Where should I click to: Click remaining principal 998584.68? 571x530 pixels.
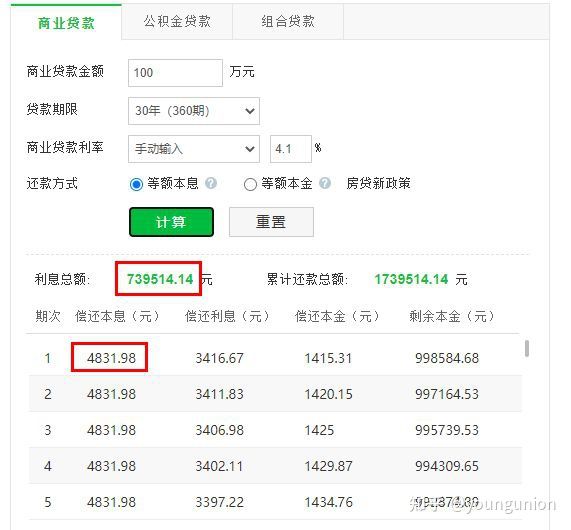click(x=447, y=358)
